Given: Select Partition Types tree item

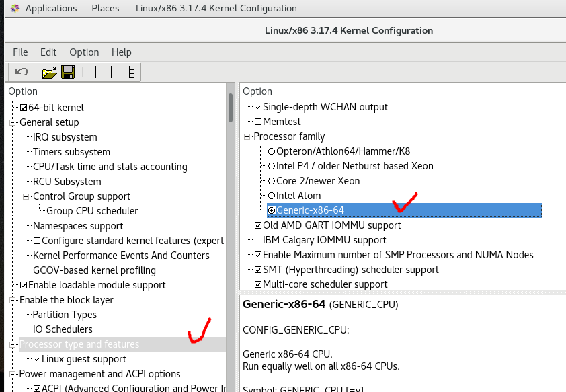Looking at the screenshot, I should pyautogui.click(x=65, y=315).
